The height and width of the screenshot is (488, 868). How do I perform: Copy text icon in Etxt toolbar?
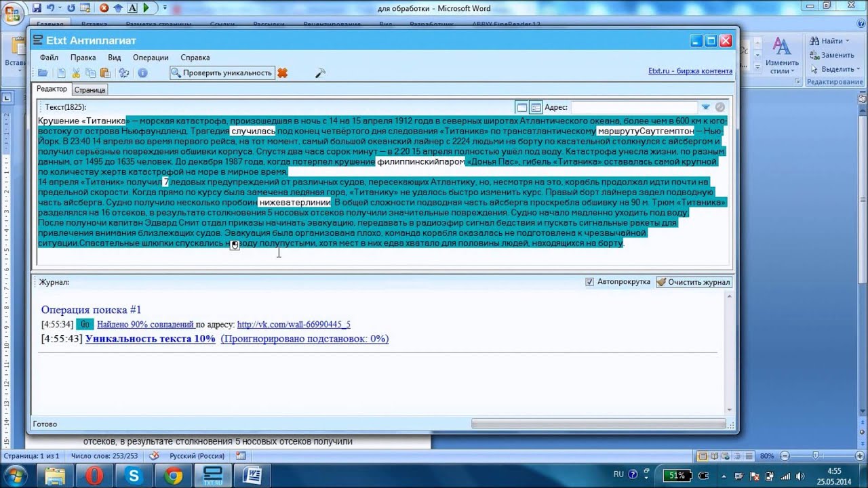[91, 73]
